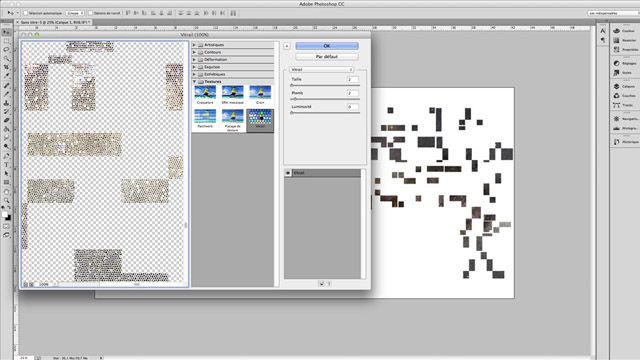640x360 pixels.
Task: Open the Vitrail filter dropdown
Action: click(322, 70)
